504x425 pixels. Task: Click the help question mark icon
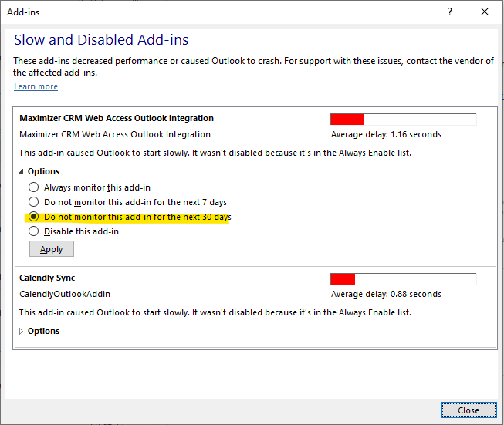(x=450, y=12)
